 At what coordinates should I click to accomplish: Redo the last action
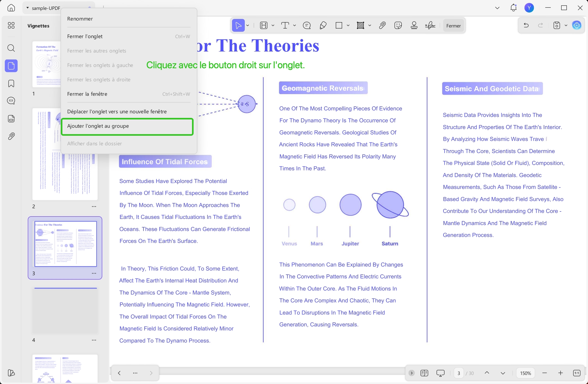pyautogui.click(x=541, y=25)
